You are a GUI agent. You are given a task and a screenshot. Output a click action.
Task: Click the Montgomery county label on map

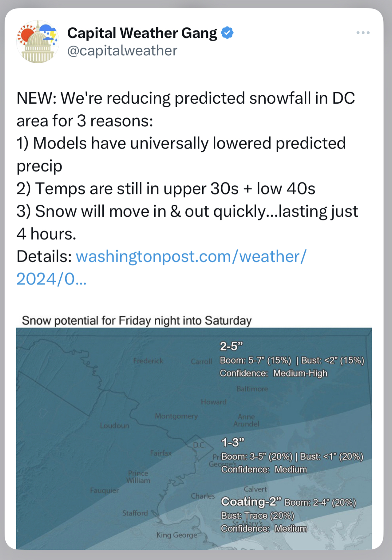[x=176, y=416]
